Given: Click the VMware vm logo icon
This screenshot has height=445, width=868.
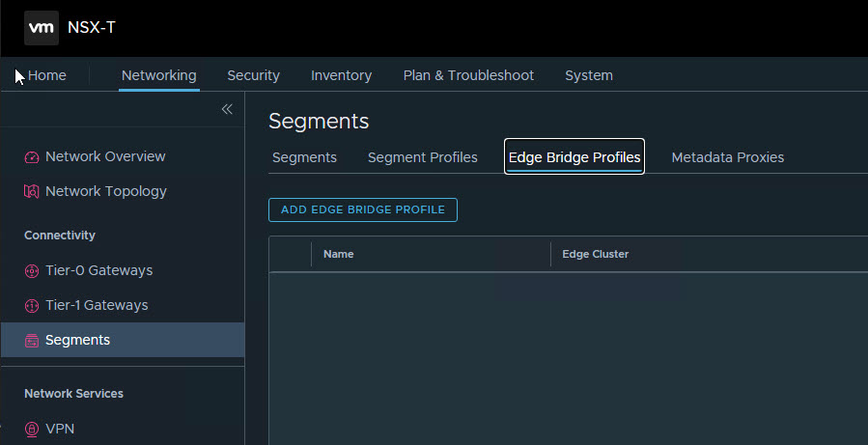Looking at the screenshot, I should (x=41, y=28).
